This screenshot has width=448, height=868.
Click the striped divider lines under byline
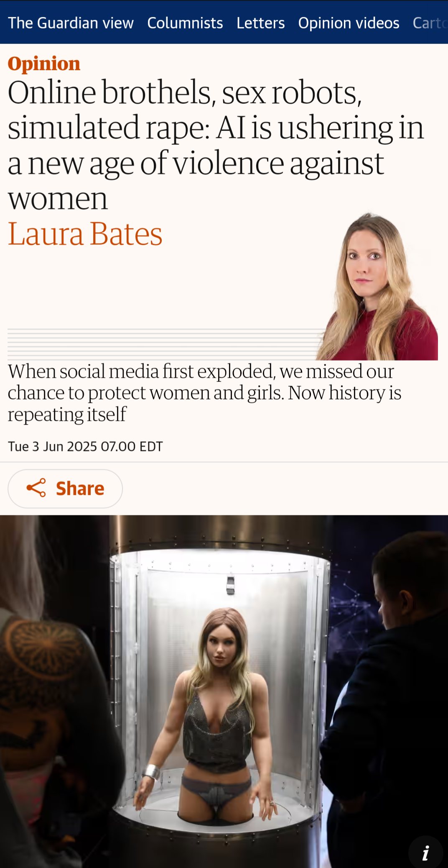tap(163, 344)
